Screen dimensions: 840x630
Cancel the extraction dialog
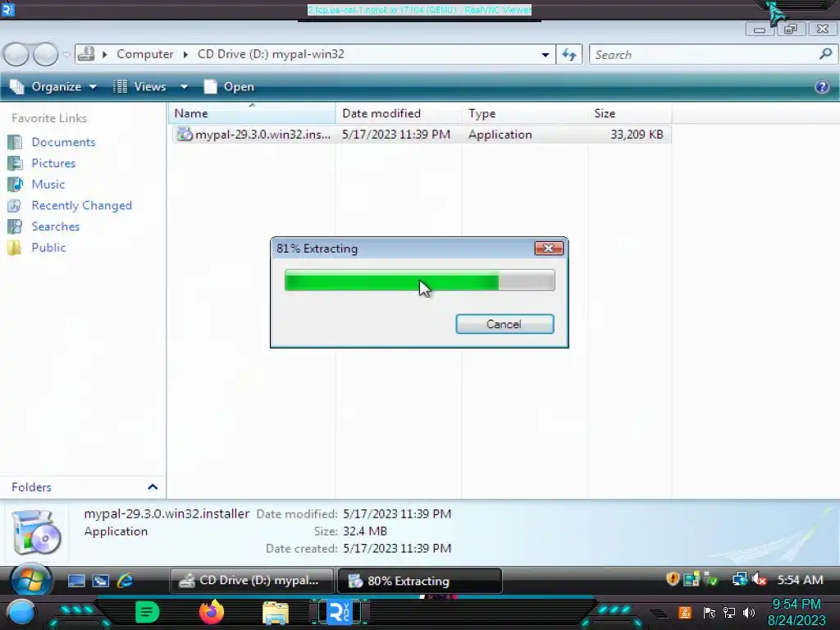(x=504, y=324)
